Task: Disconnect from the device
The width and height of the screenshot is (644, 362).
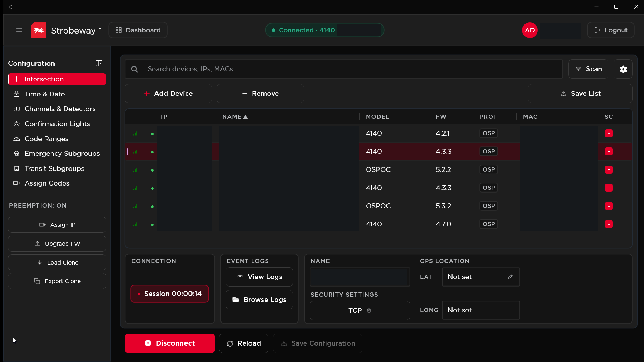Action: [x=170, y=343]
